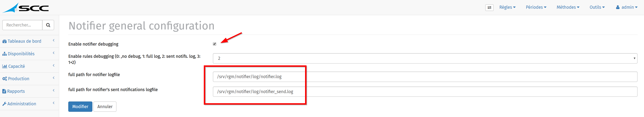This screenshot has height=117, width=644.
Task: Click the Modifier button
Action: (x=80, y=107)
